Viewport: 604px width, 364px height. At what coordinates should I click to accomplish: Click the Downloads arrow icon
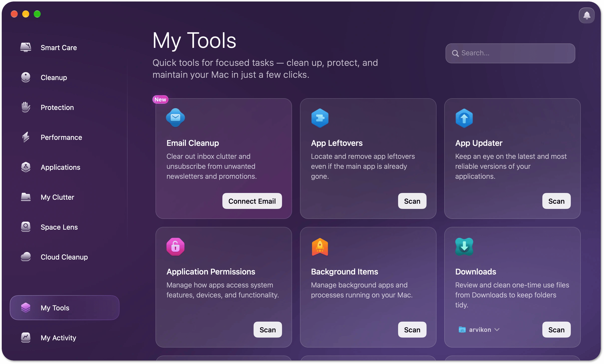(x=464, y=247)
